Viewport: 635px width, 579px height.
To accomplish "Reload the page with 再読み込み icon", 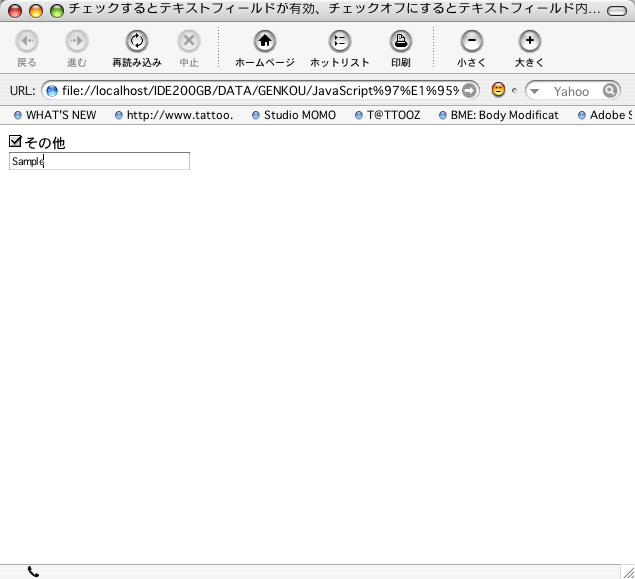I will 136,41.
